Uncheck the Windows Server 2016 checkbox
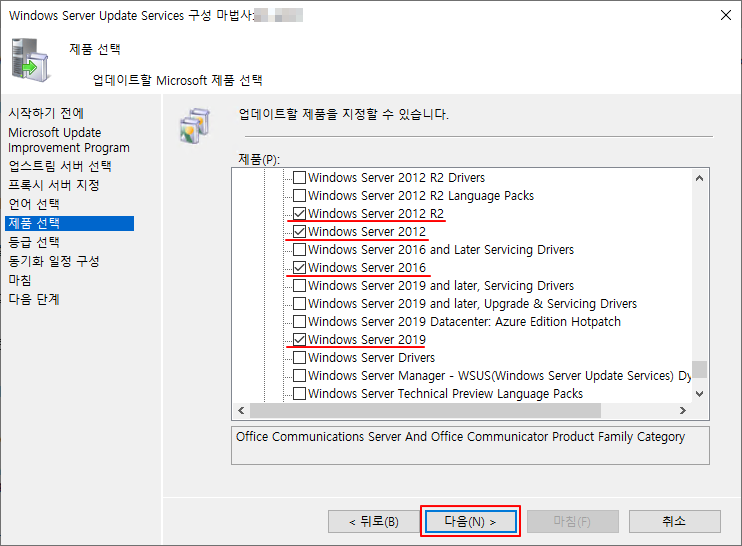 [299, 267]
